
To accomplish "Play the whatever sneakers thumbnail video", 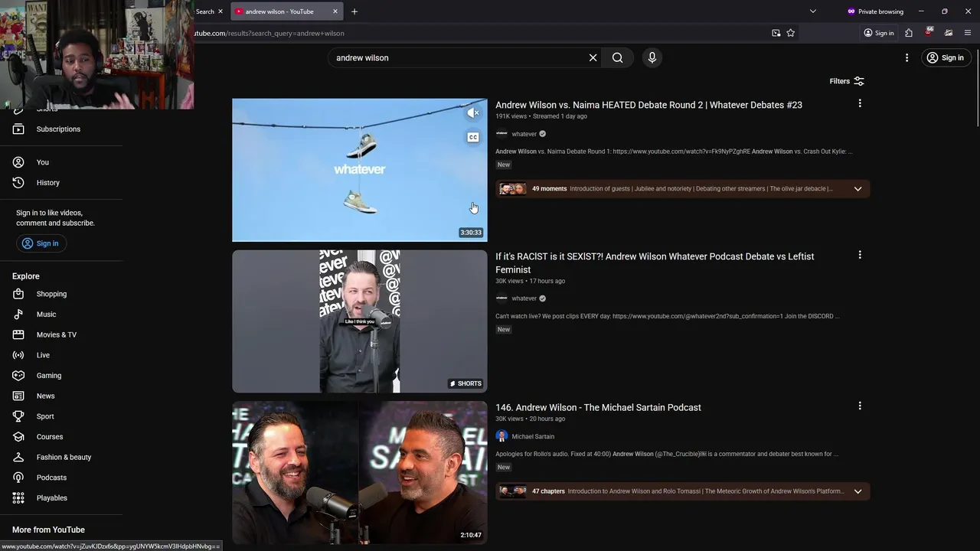I will pyautogui.click(x=360, y=170).
